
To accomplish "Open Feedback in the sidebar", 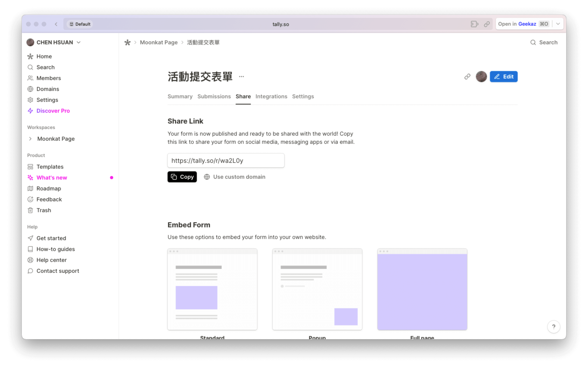I will [x=49, y=199].
